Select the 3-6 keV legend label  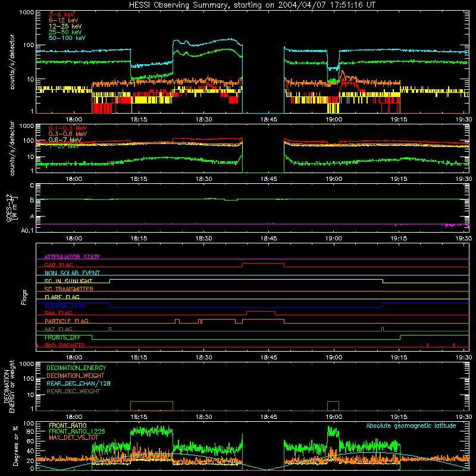pos(61,14)
